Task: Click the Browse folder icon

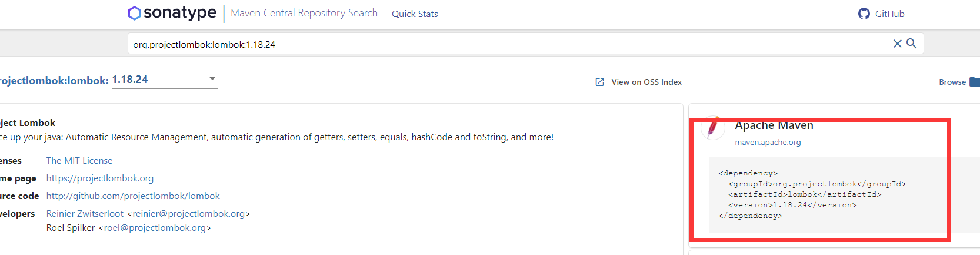Action: [975, 82]
